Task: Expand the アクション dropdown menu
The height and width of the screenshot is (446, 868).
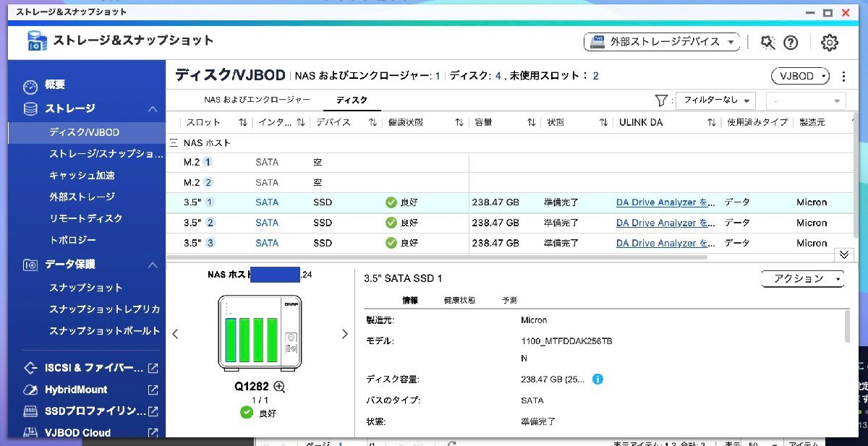Action: [x=803, y=279]
